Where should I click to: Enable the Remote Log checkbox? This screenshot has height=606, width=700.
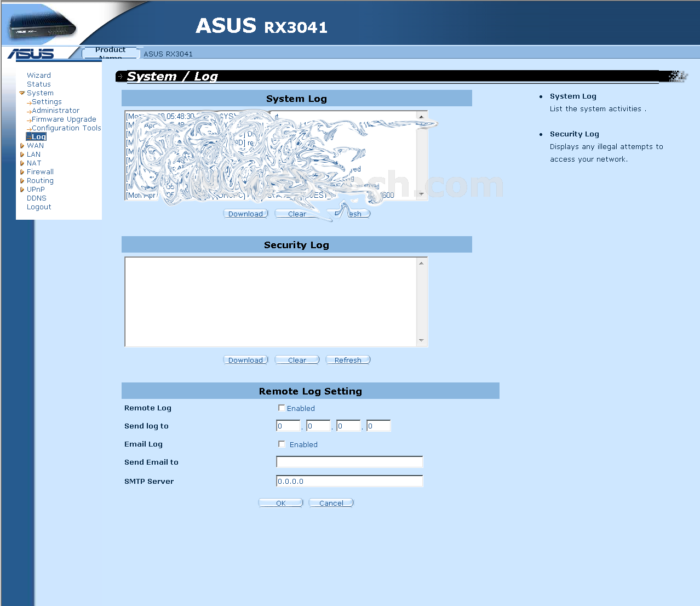coord(282,408)
